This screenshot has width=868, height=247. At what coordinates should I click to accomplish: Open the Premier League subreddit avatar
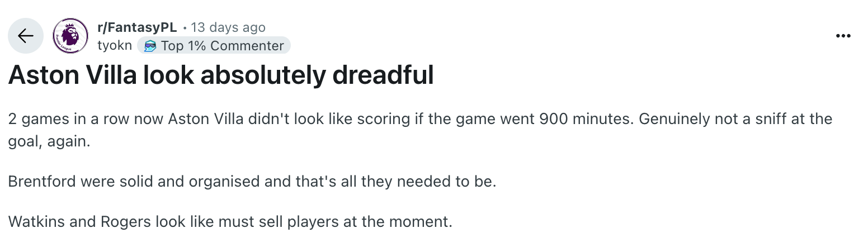coord(70,36)
